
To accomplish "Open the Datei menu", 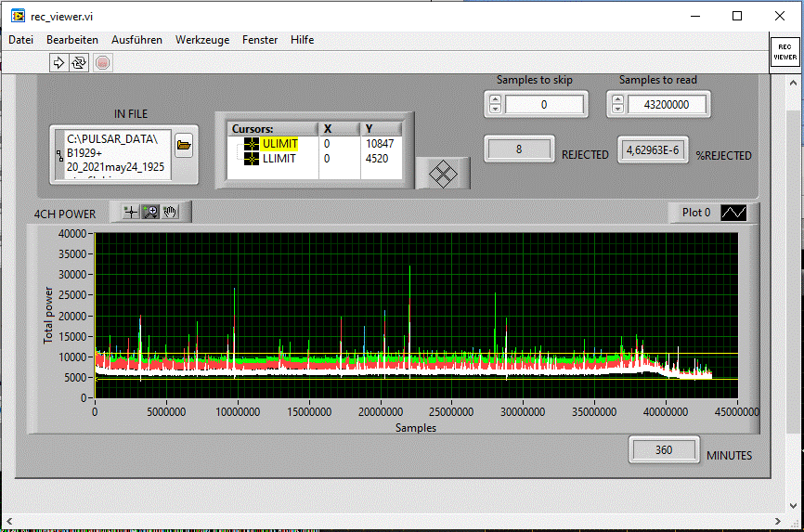I will click(x=21, y=40).
